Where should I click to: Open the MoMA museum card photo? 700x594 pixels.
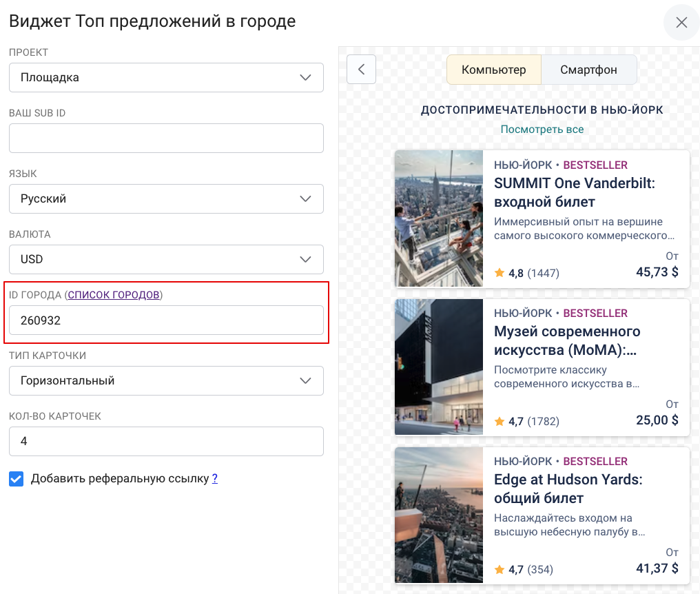(439, 367)
